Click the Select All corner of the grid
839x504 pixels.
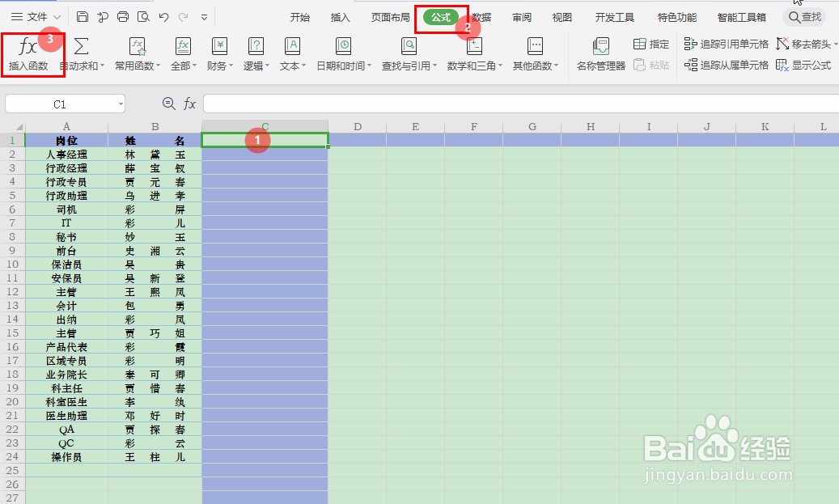click(13, 127)
